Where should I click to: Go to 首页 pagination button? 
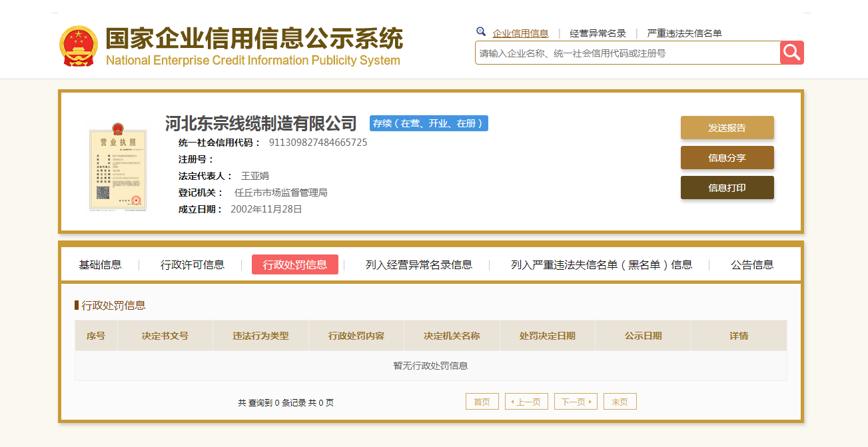tap(482, 402)
